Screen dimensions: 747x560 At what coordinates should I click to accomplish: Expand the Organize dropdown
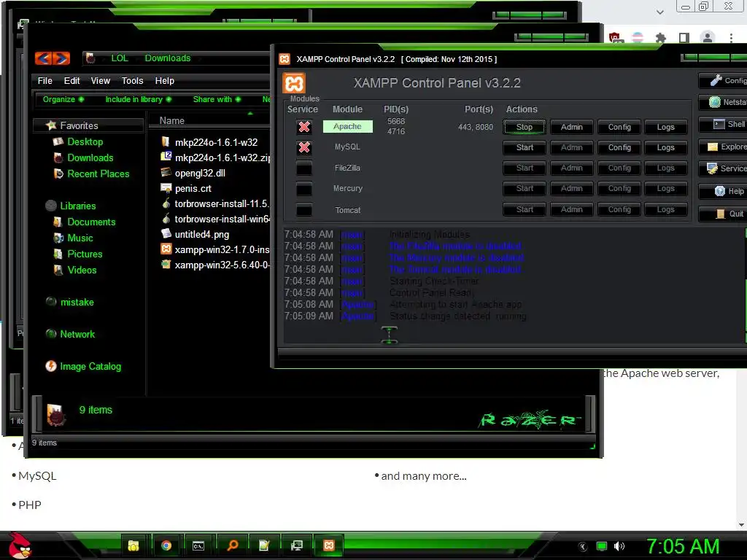point(63,99)
